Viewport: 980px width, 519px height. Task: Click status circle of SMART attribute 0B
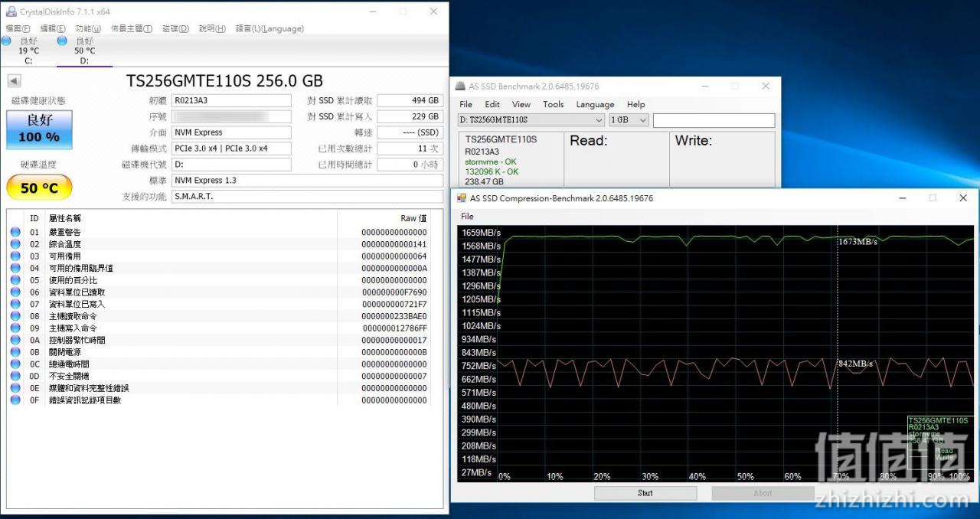pos(15,352)
